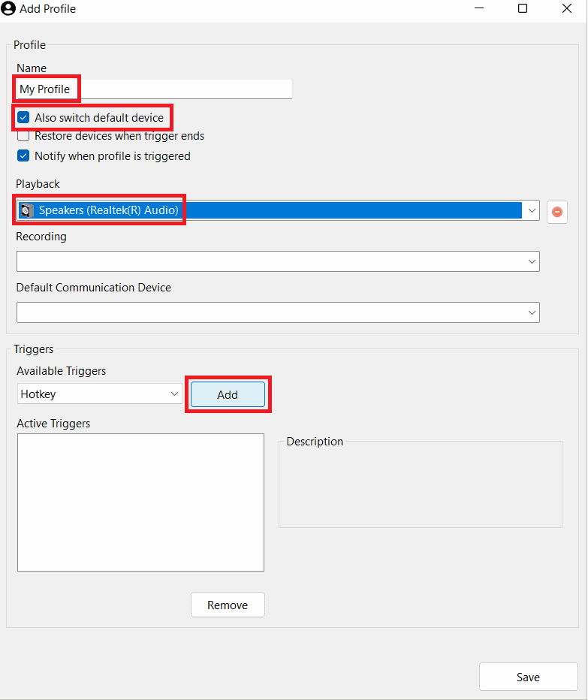Open the Recording device dropdown
The height and width of the screenshot is (700, 588).
(x=532, y=261)
